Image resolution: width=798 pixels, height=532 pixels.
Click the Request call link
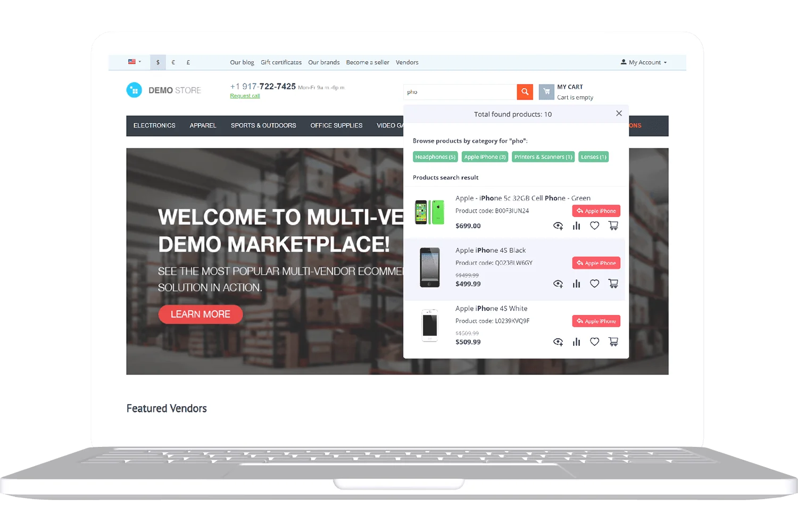(x=245, y=96)
